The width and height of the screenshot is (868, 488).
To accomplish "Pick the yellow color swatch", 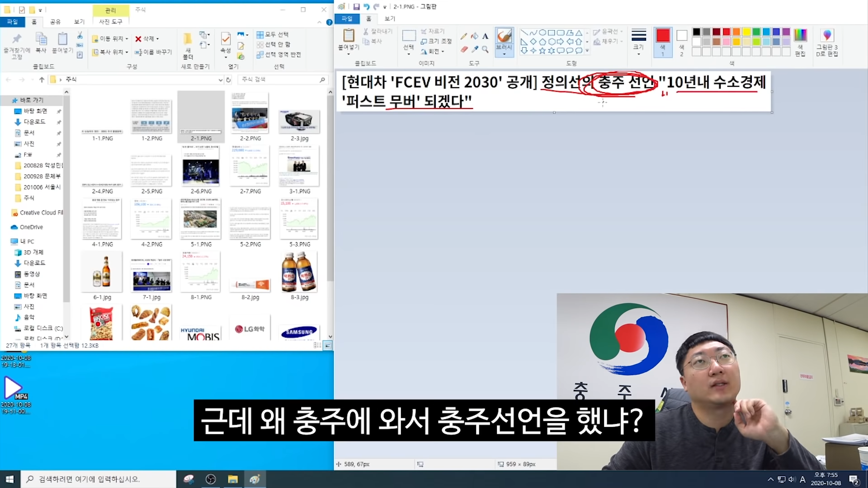I will [x=746, y=32].
